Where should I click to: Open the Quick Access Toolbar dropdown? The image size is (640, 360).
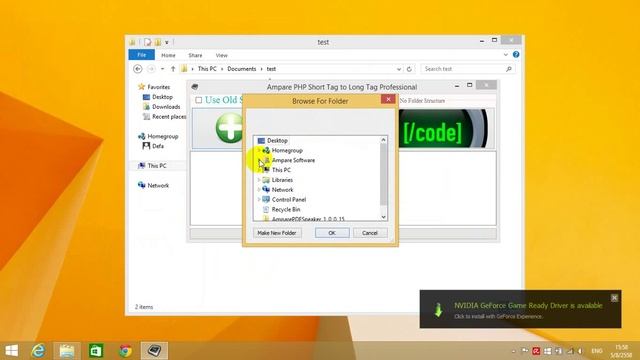pyautogui.click(x=167, y=42)
